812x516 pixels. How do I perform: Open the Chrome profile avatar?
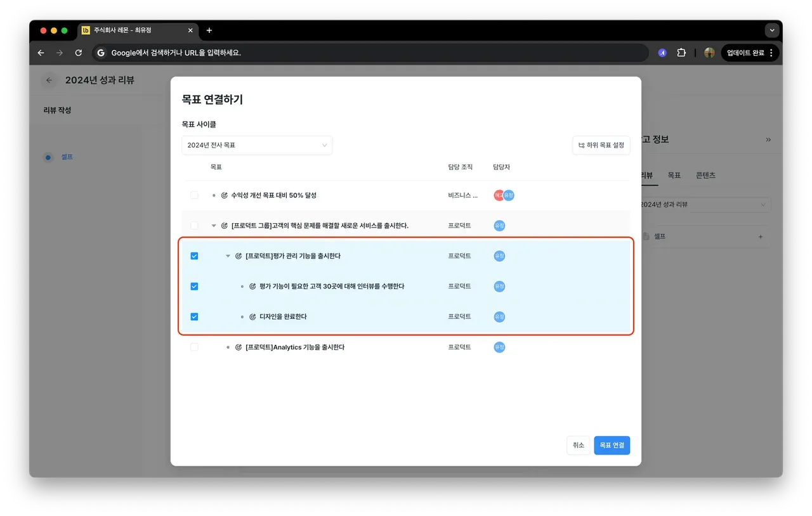709,53
